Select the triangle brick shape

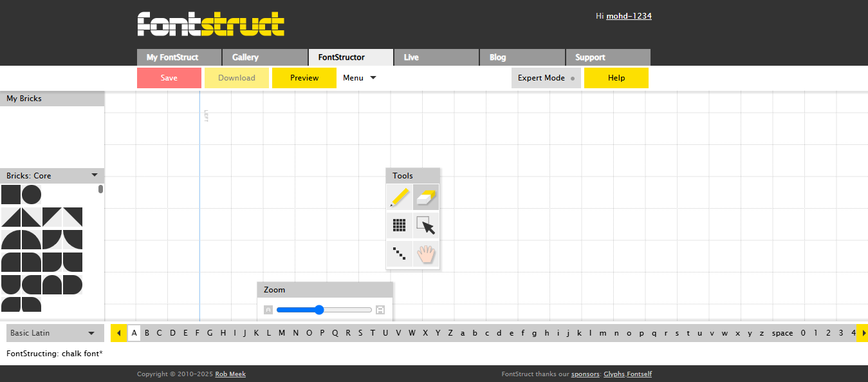(11, 216)
